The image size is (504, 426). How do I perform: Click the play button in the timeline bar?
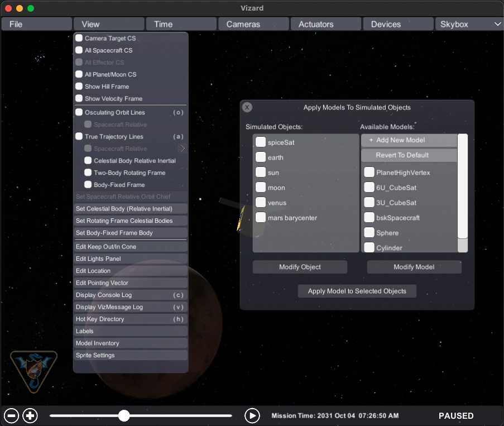pos(252,415)
